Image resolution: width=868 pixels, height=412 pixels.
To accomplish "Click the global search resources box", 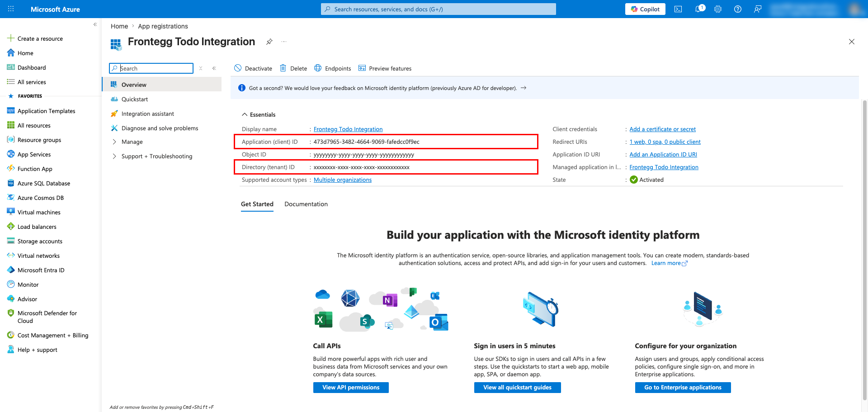I will (439, 9).
